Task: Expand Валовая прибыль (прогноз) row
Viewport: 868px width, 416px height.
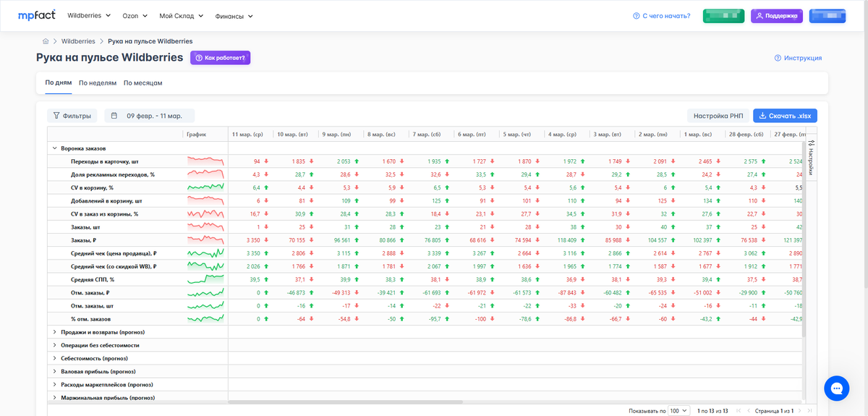Action: pyautogui.click(x=54, y=371)
